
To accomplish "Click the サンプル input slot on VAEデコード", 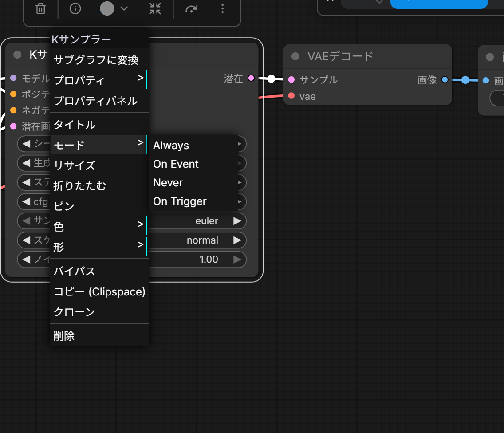I will [291, 79].
